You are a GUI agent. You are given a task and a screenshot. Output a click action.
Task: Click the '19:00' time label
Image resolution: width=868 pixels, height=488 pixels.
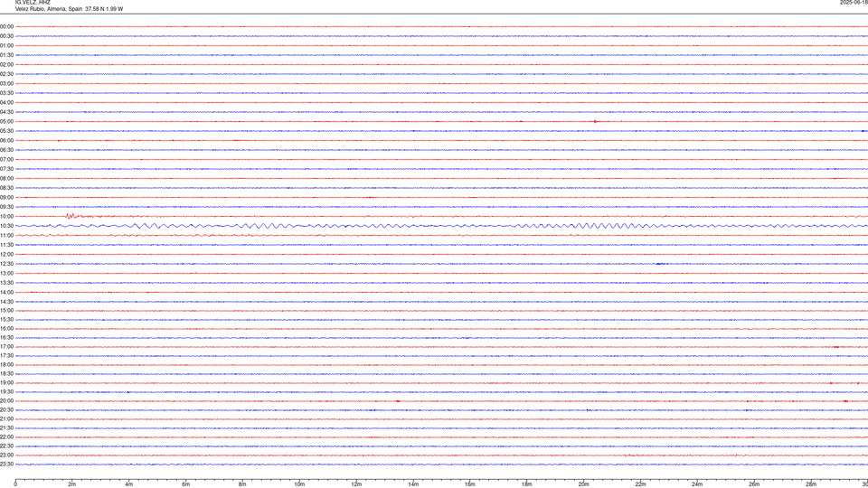tap(6, 383)
